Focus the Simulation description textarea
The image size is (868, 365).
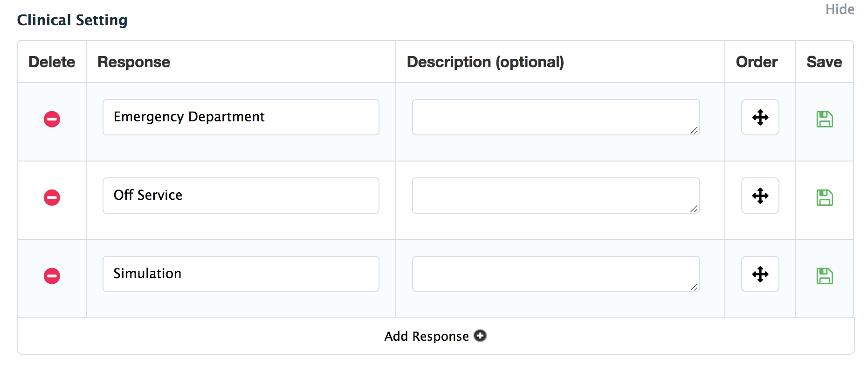556,274
